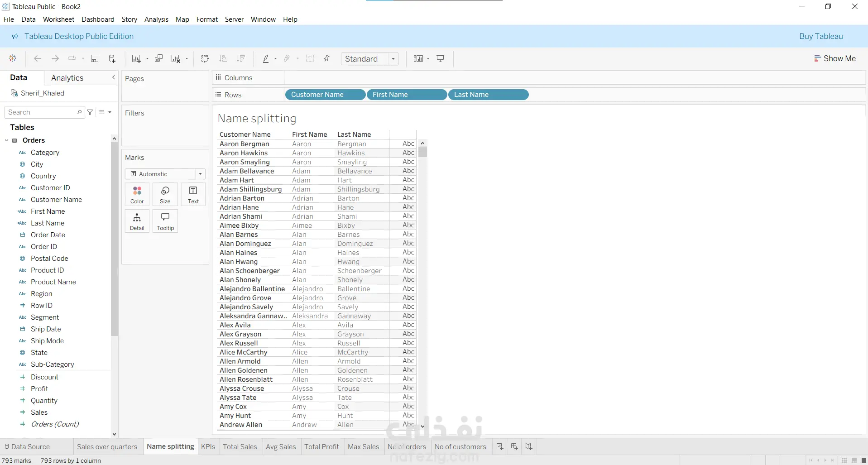This screenshot has height=465, width=868.
Task: Open the Size marks card
Action: point(165,195)
